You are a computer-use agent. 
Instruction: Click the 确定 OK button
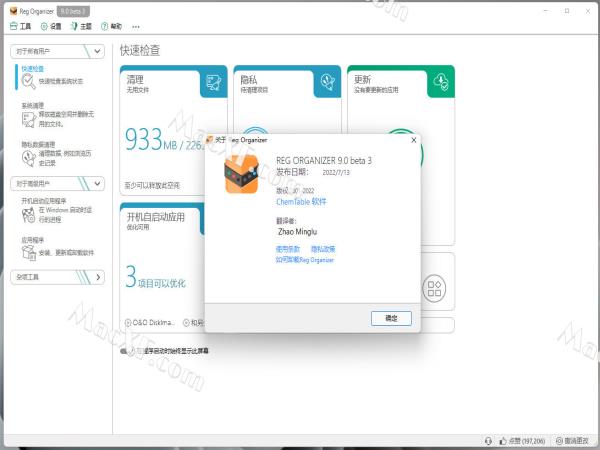tap(391, 318)
